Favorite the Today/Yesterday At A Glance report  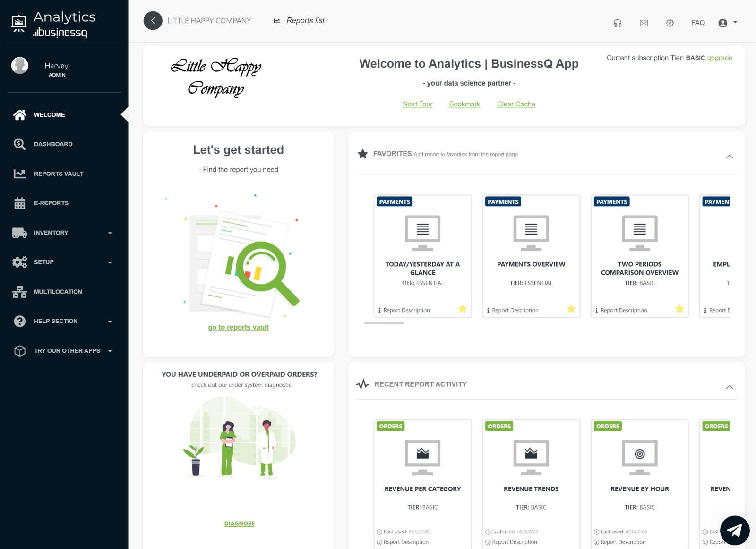(463, 309)
